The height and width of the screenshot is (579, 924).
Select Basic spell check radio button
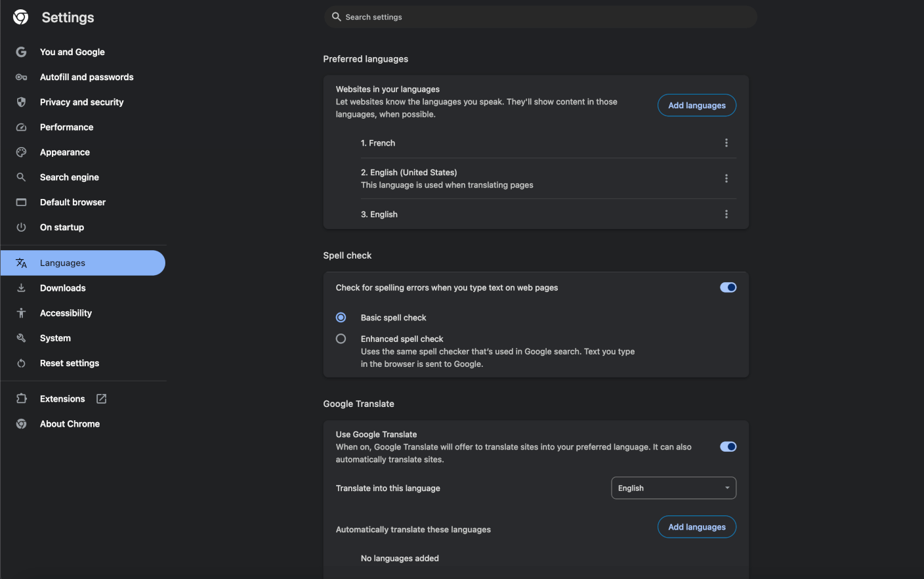(x=341, y=317)
